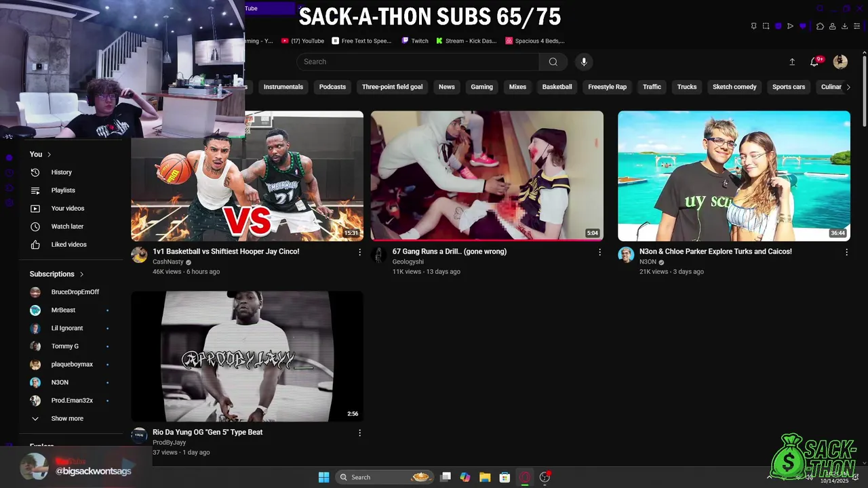Viewport: 868px width, 488px height.
Task: Show hidden system tray icons
Action: click(769, 477)
